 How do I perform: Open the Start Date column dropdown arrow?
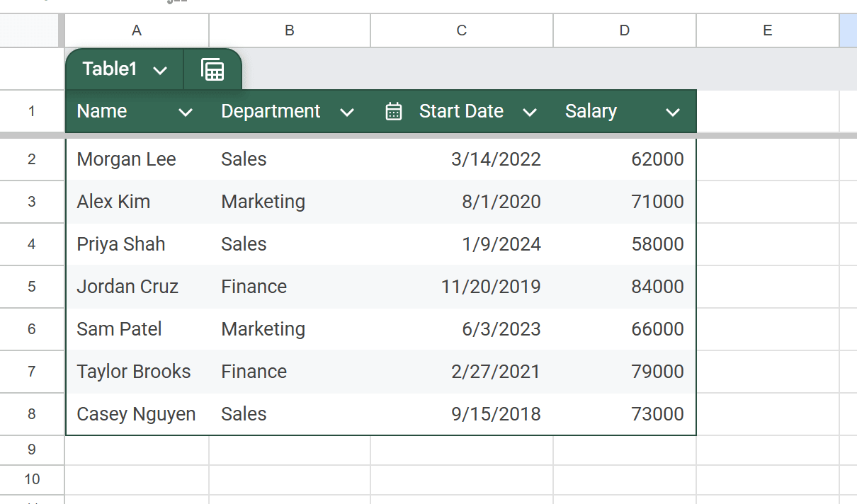click(x=529, y=112)
